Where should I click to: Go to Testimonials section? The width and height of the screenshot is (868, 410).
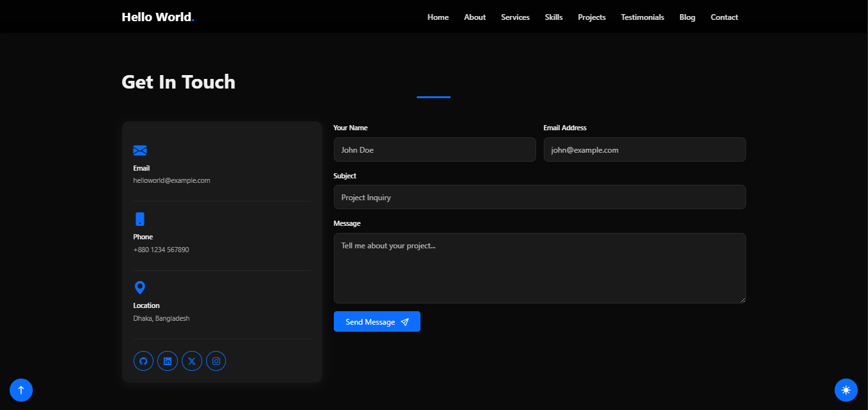(643, 17)
